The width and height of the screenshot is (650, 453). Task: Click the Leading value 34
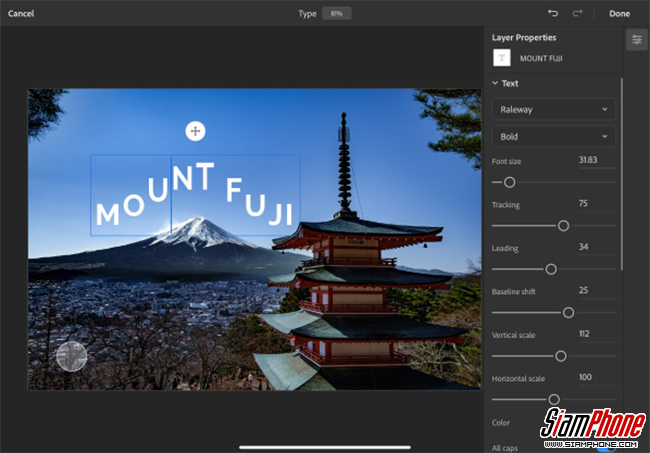pos(583,247)
